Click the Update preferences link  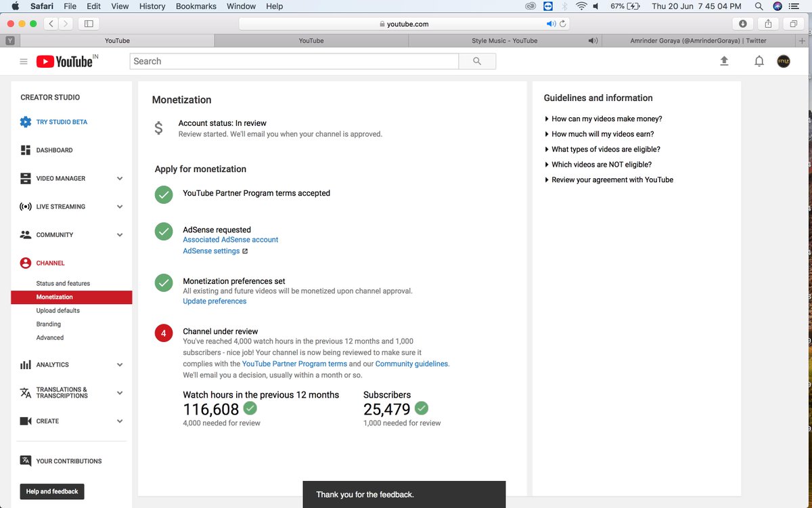click(x=215, y=301)
